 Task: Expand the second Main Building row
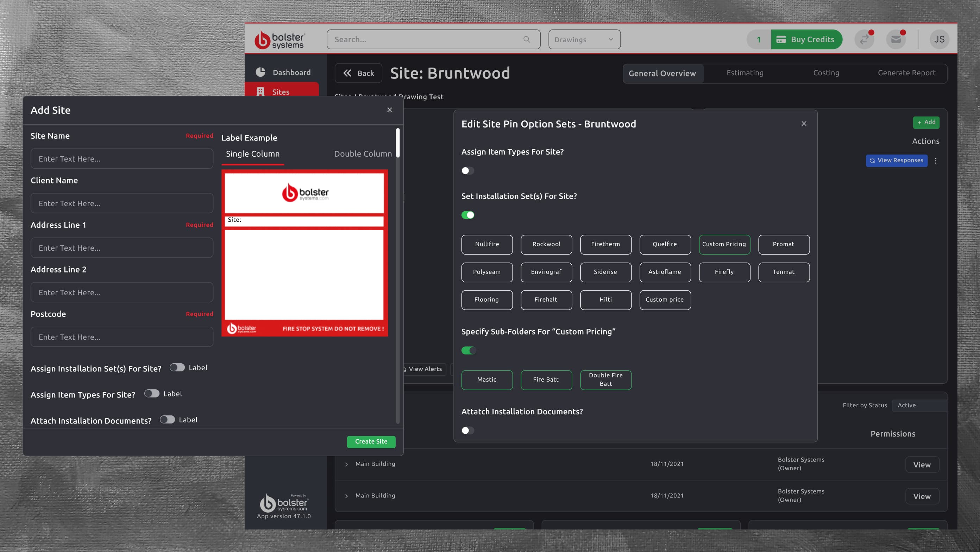point(346,496)
